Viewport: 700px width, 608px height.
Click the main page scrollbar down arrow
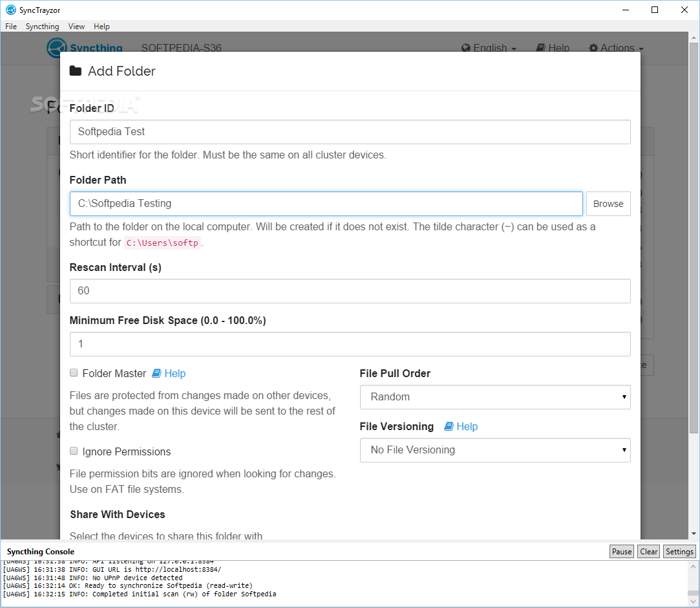click(x=694, y=534)
